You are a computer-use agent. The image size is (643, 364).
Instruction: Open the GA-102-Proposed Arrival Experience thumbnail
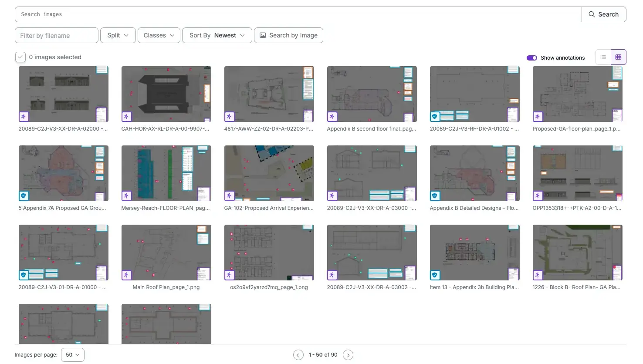269,173
